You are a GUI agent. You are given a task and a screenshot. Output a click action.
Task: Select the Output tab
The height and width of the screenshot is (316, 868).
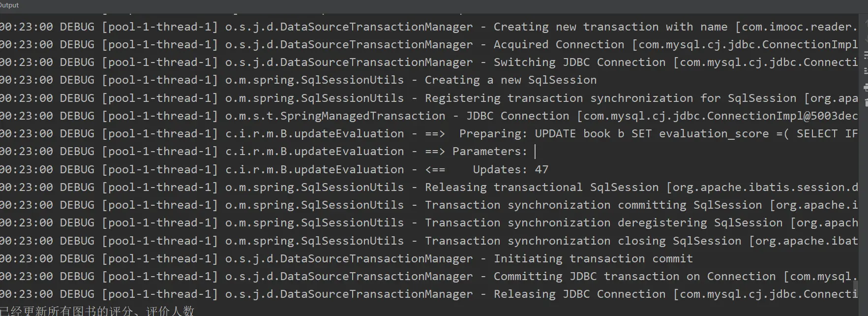click(9, 5)
